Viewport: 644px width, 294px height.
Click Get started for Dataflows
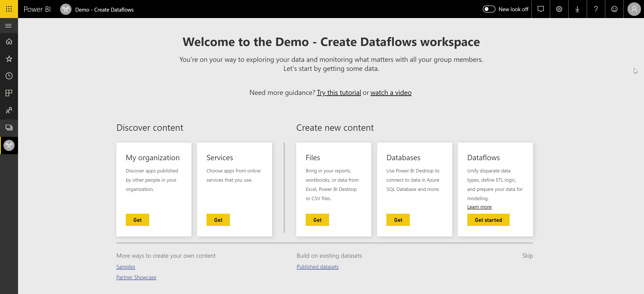coord(488,220)
